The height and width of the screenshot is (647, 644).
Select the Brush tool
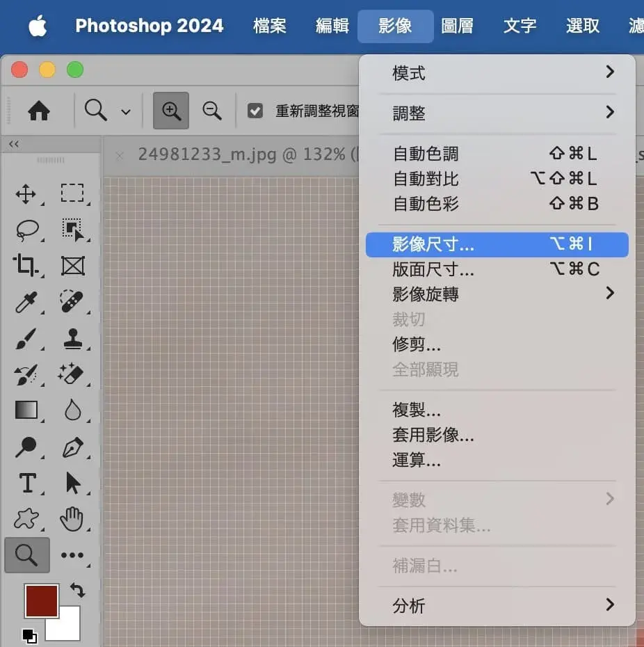coord(26,338)
